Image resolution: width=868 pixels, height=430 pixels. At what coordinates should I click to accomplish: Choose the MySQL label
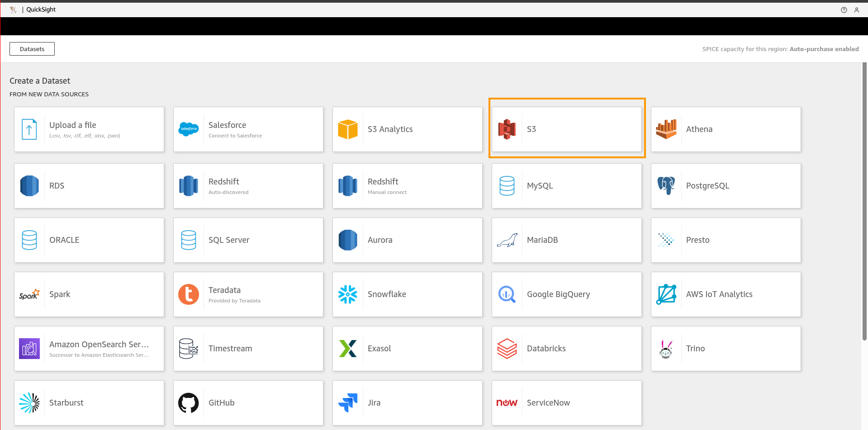[540, 186]
